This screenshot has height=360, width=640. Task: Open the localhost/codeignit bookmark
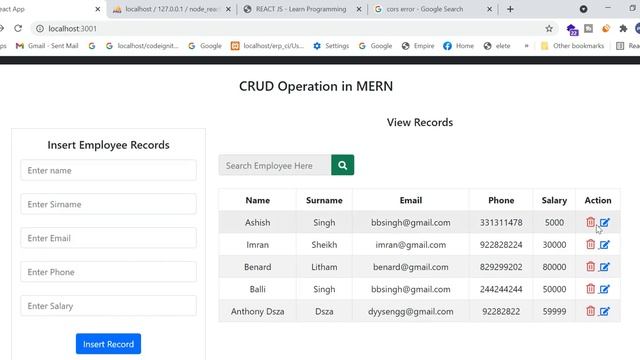142,46
